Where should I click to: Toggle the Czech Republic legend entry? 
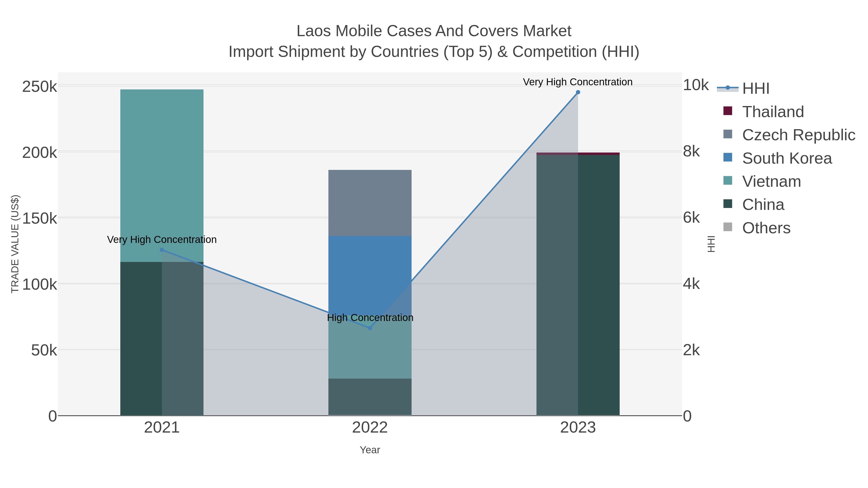(x=789, y=135)
